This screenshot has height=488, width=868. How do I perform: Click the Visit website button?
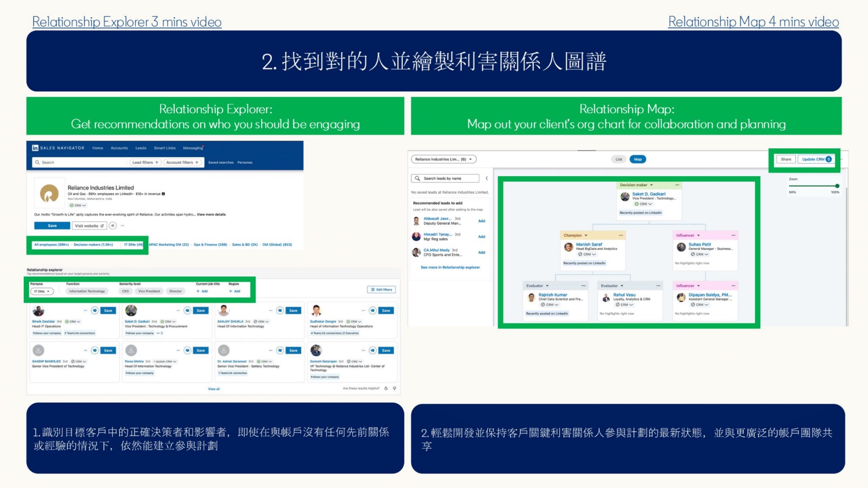pos(90,226)
